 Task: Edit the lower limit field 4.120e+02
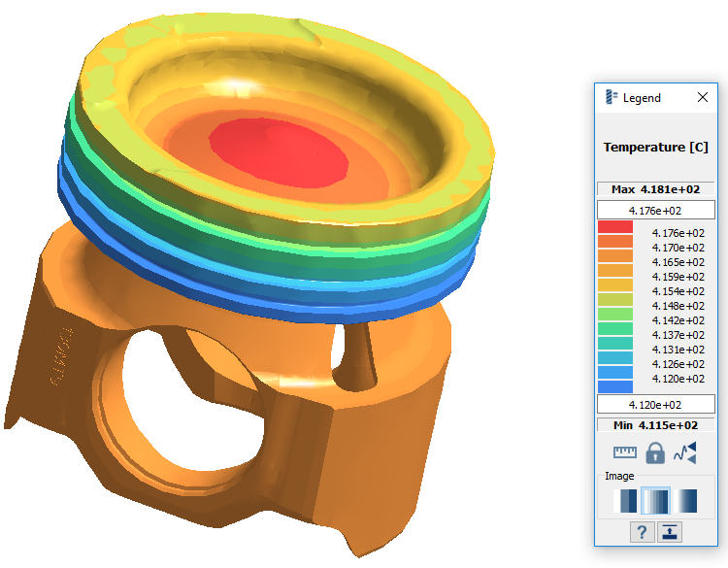[655, 404]
